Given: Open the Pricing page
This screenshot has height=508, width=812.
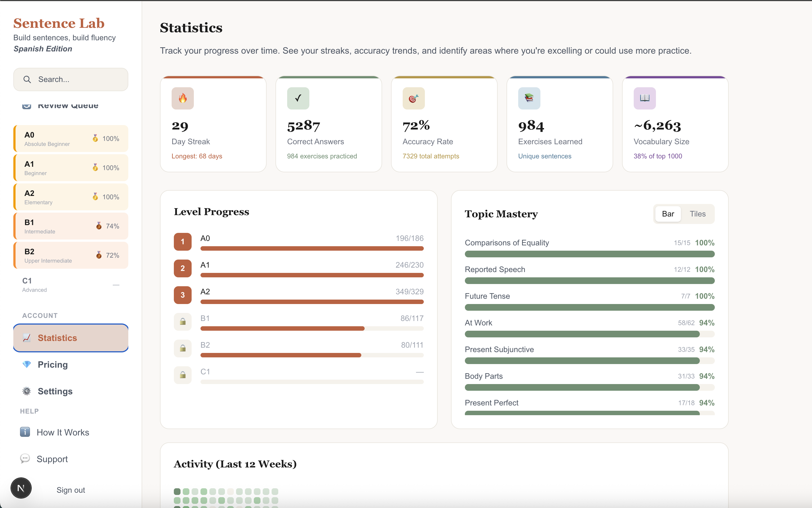Looking at the screenshot, I should (71, 364).
